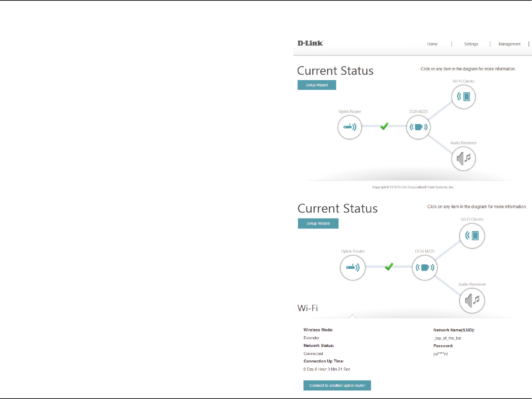Click the "Network Name(SSID):" label
This screenshot has height=399, width=532.
click(454, 330)
